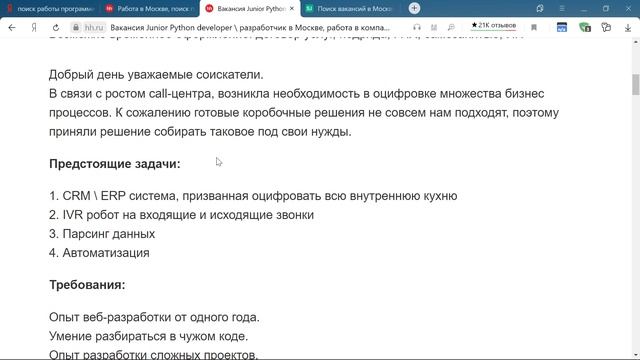
Task: Start page read-aloud with headphones icon
Action: [416, 27]
